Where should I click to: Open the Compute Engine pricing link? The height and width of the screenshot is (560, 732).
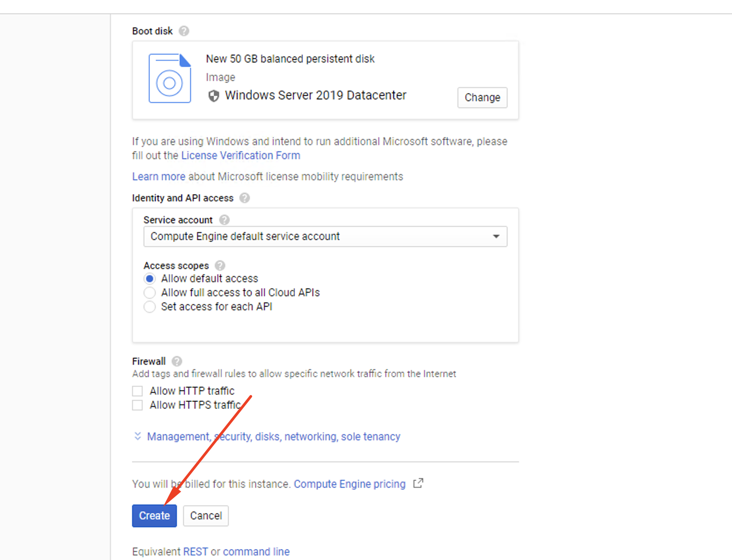[350, 484]
